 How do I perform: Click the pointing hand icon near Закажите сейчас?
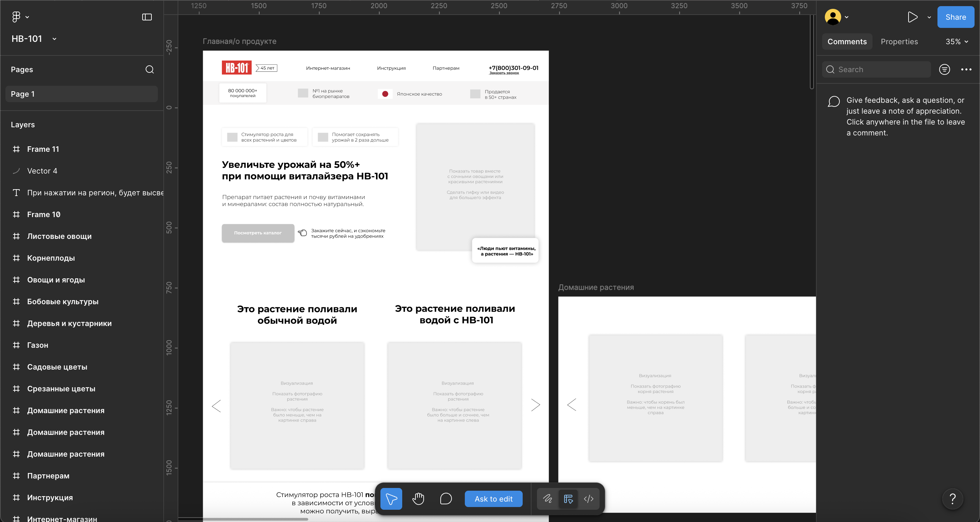pos(303,233)
